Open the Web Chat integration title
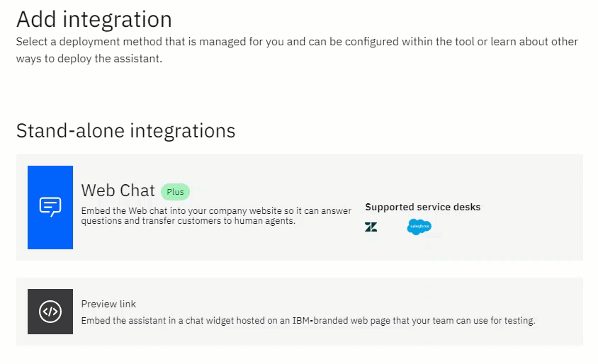598x364 pixels. [x=118, y=190]
